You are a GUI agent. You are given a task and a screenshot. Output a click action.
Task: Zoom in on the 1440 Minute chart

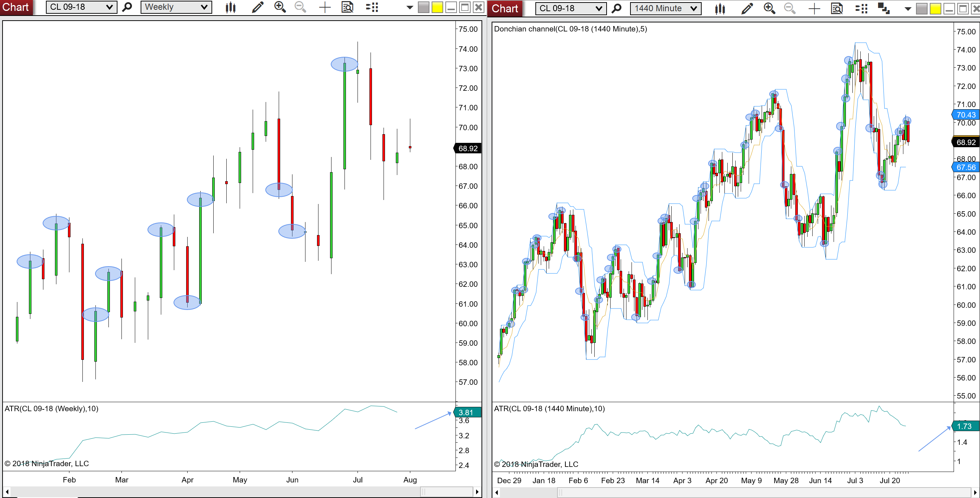tap(770, 8)
